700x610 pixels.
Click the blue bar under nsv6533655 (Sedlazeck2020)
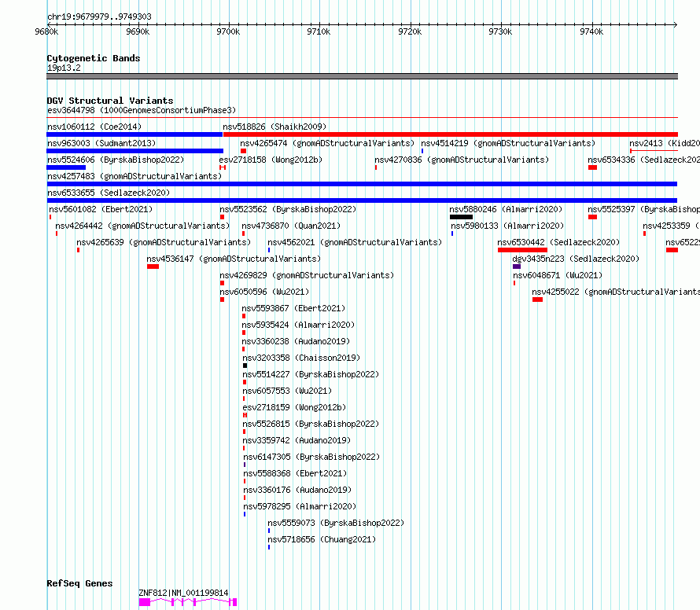pyautogui.click(x=362, y=200)
